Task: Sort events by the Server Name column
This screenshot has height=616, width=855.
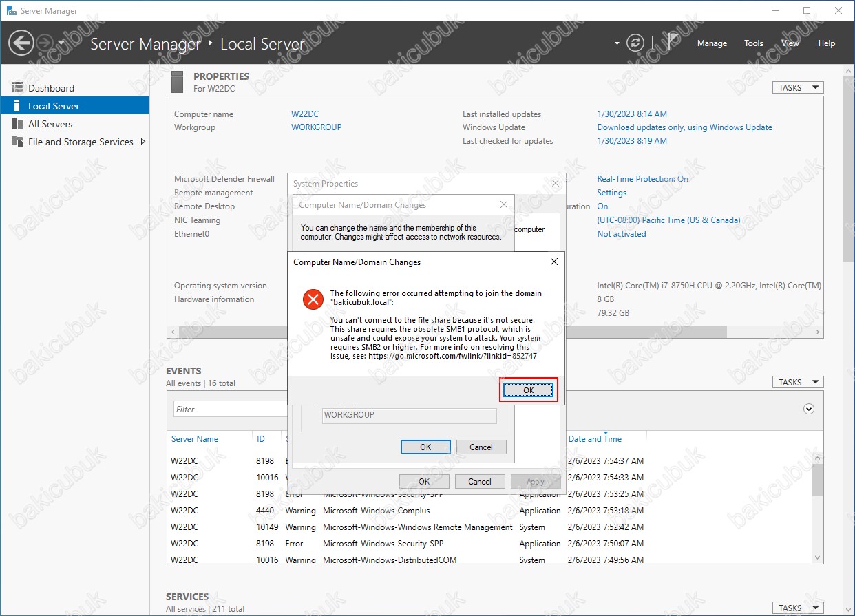Action: 195,439
